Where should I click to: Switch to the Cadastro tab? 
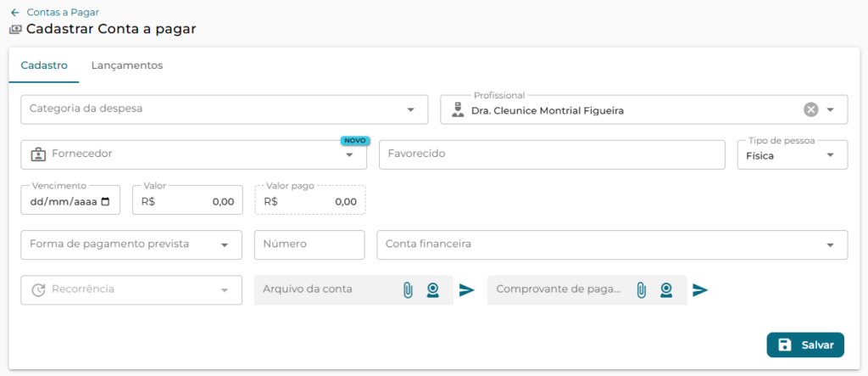pyautogui.click(x=44, y=65)
